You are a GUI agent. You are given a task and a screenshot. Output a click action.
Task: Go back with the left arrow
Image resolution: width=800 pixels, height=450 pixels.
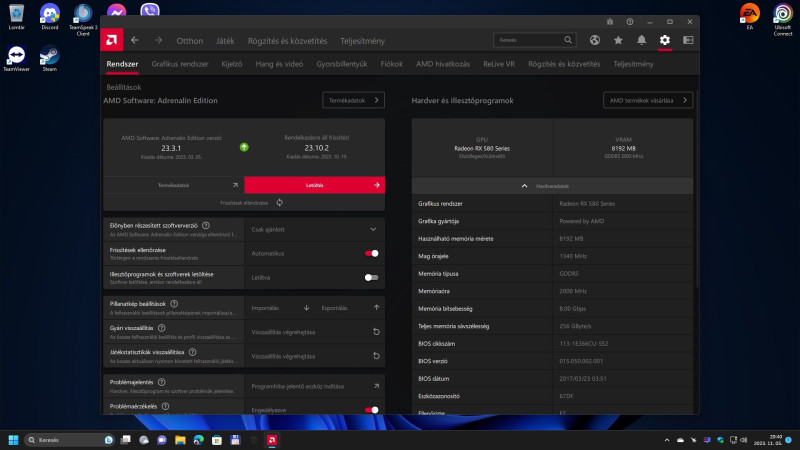[135, 40]
